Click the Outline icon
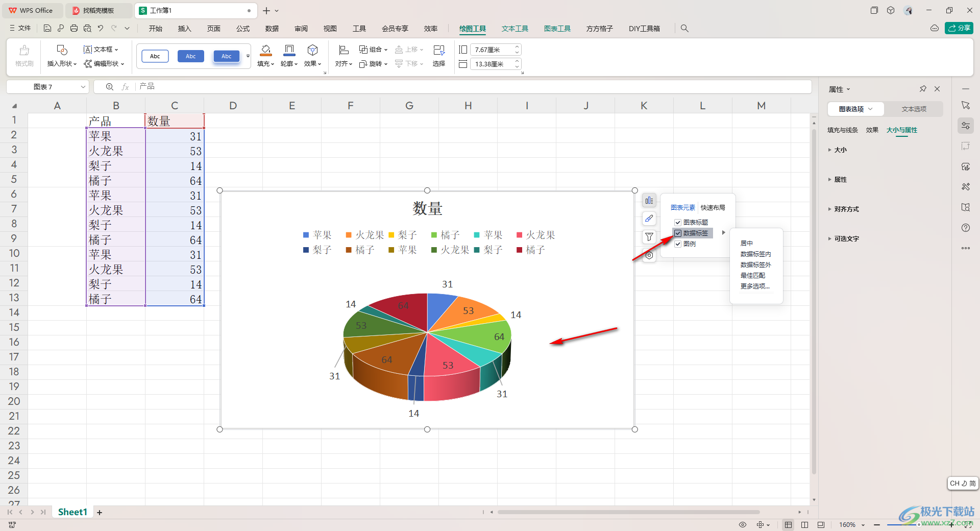This screenshot has height=531, width=980. tap(289, 50)
